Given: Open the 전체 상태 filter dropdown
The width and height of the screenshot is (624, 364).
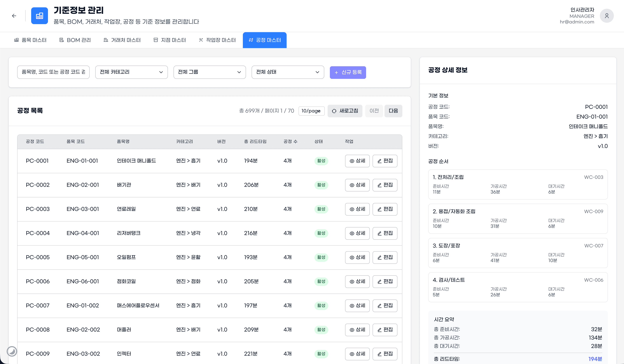Looking at the screenshot, I should 287,72.
